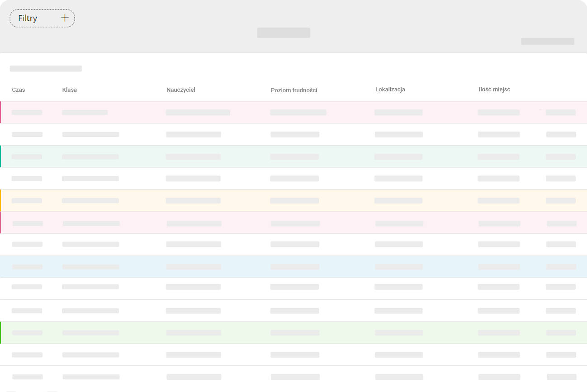Click the placeholder at header's right edge
Screen dimensions: 587x392
(548, 41)
